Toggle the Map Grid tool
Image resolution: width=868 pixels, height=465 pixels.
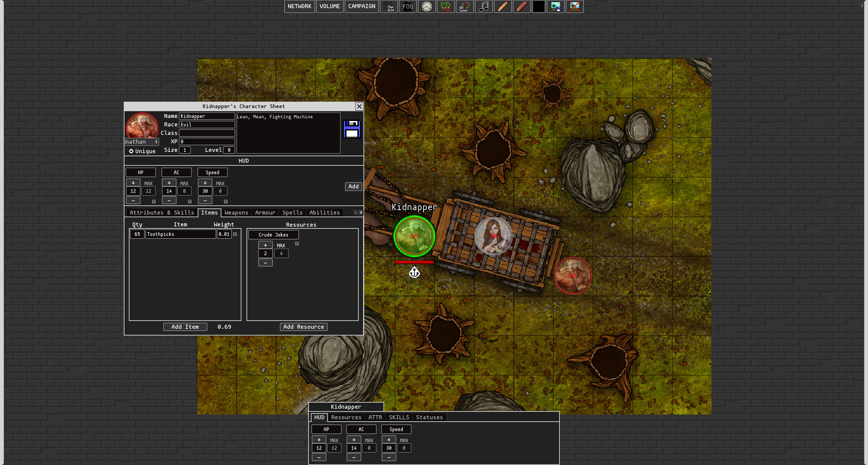click(389, 6)
